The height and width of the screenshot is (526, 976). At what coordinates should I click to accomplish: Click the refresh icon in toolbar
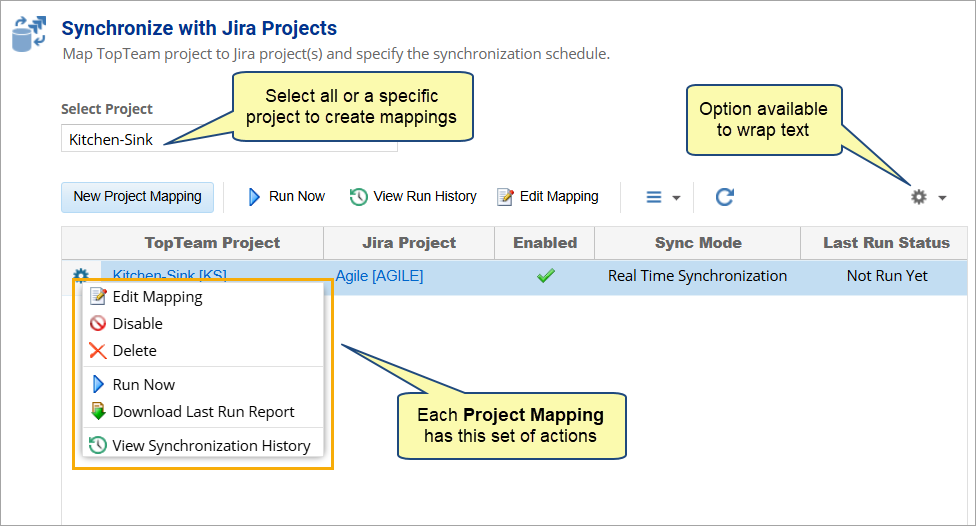click(725, 197)
